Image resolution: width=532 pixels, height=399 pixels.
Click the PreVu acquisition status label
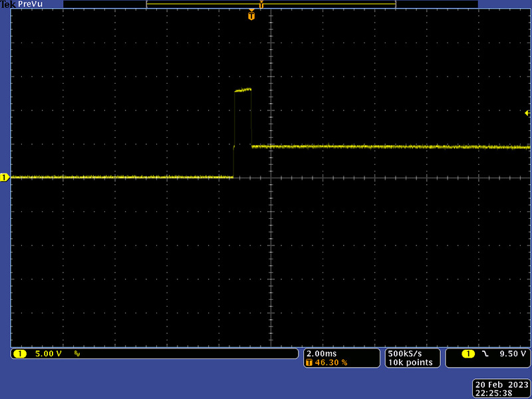click(31, 4)
